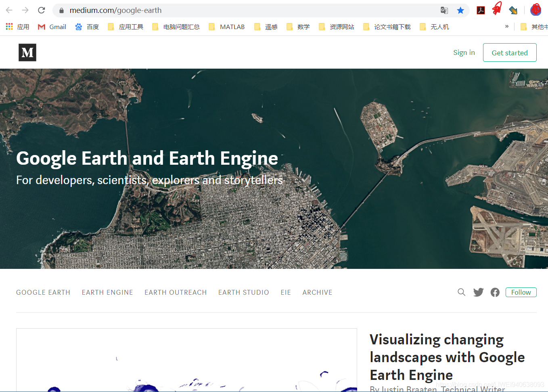Image resolution: width=548 pixels, height=392 pixels.
Task: Open the Adobe PDF extension icon
Action: (x=481, y=10)
